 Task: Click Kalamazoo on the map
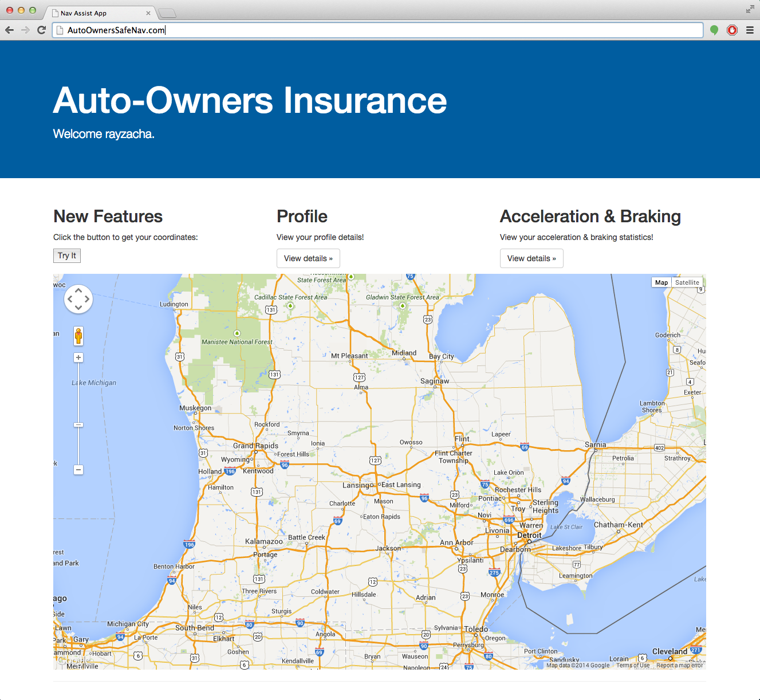(263, 541)
